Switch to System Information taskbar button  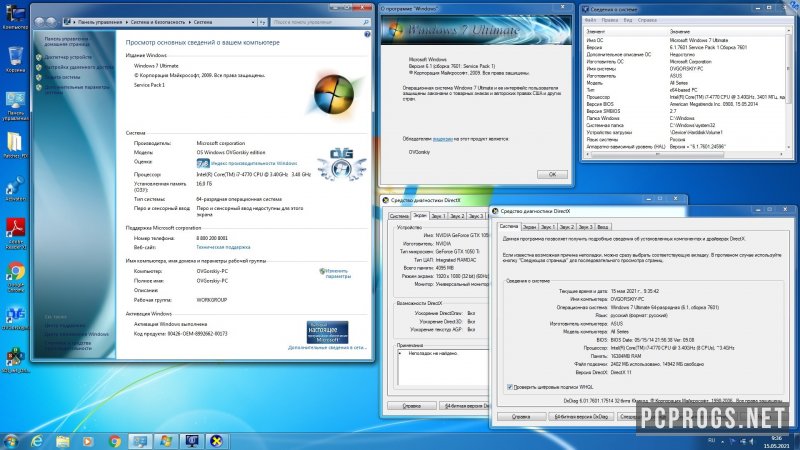(191, 441)
